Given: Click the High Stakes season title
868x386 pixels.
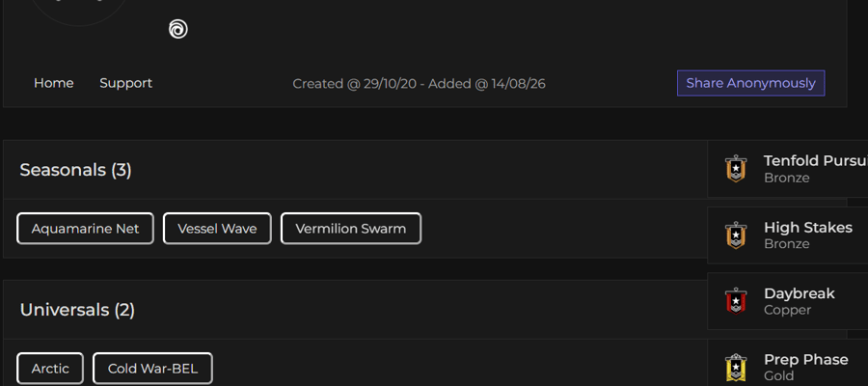Looking at the screenshot, I should 808,227.
